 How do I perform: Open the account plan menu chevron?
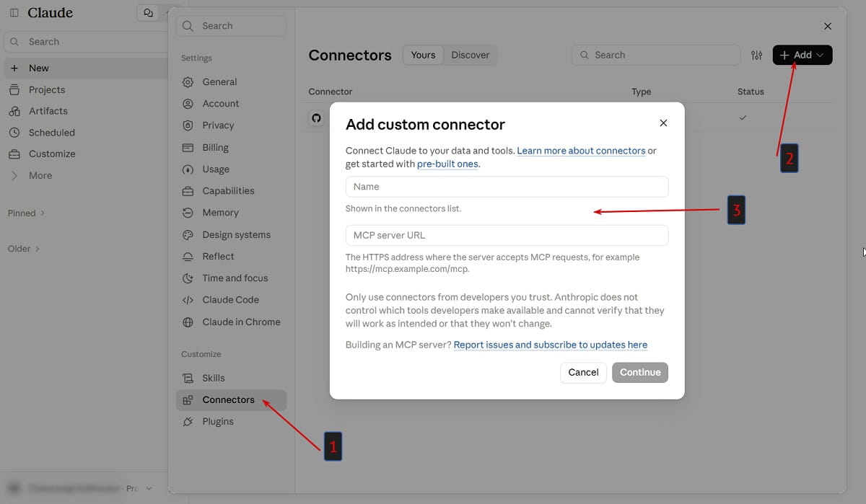click(x=149, y=488)
